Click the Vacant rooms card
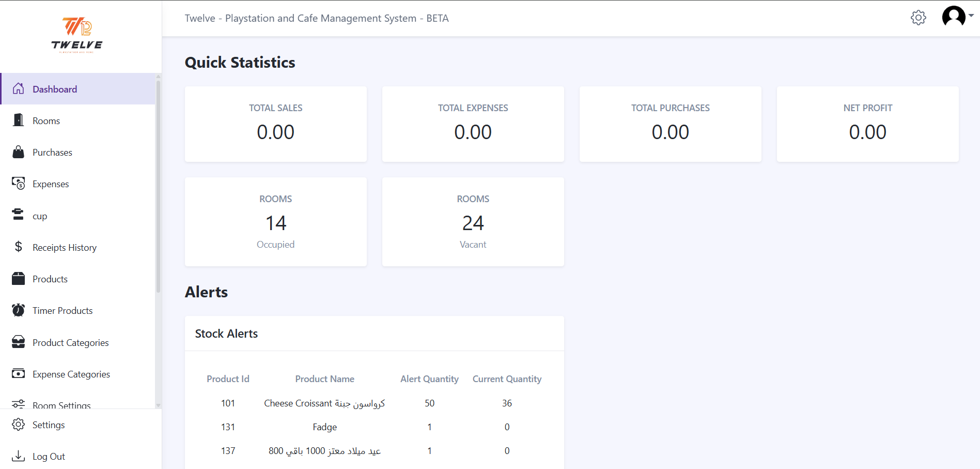The height and width of the screenshot is (469, 980). click(473, 222)
